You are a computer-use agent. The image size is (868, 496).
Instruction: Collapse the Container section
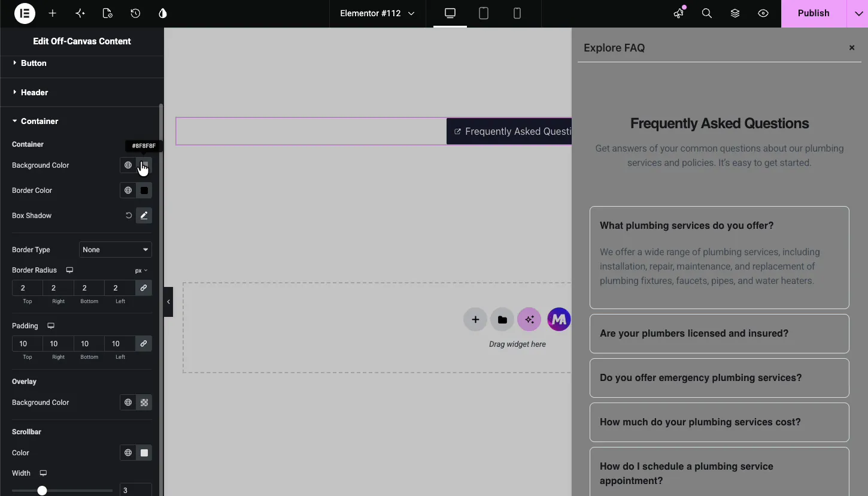(82, 121)
